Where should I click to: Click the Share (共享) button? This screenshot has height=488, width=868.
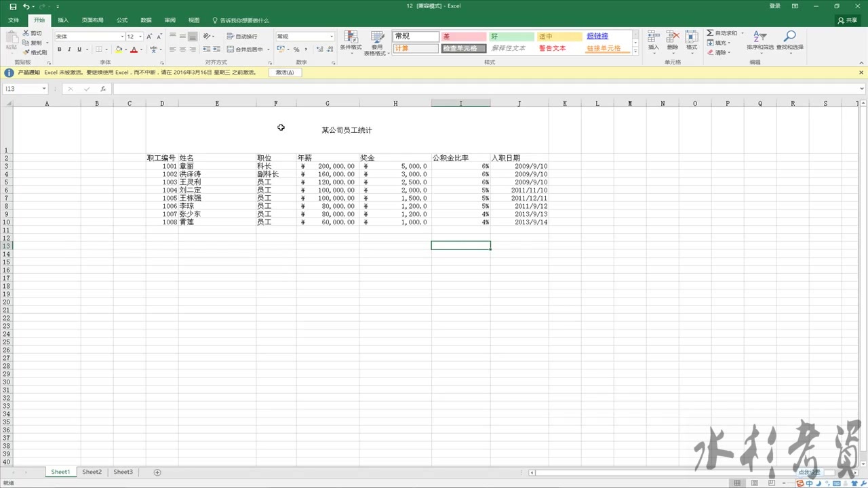(848, 20)
